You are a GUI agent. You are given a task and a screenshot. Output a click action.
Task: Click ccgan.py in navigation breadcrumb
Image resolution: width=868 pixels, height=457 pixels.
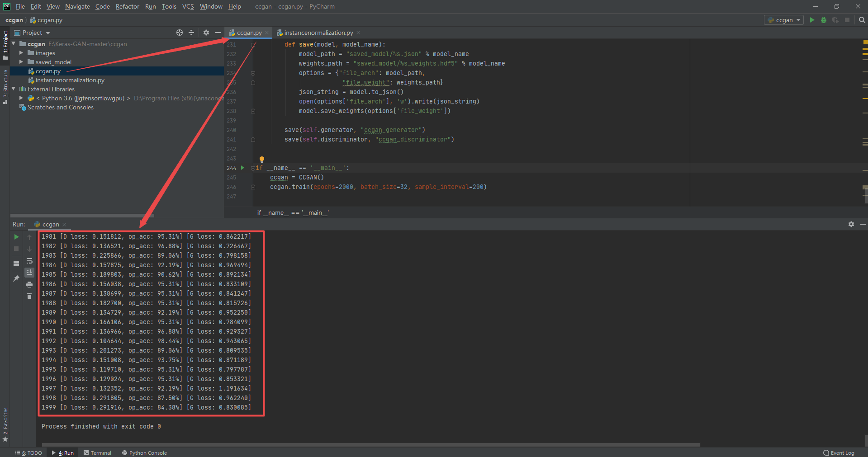click(46, 20)
